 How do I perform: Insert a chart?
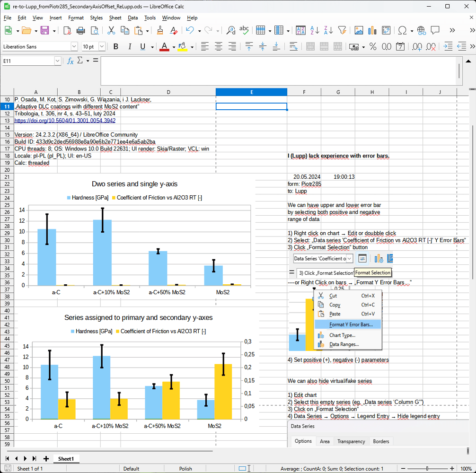372,30
